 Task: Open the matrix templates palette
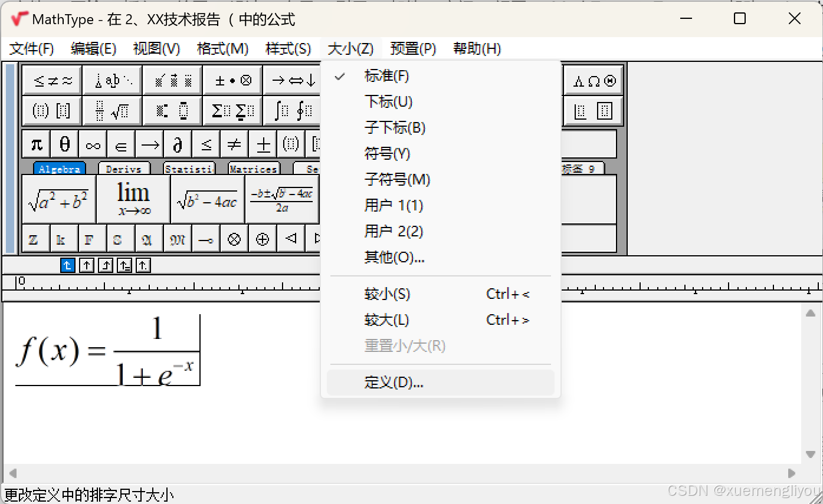coord(593,110)
